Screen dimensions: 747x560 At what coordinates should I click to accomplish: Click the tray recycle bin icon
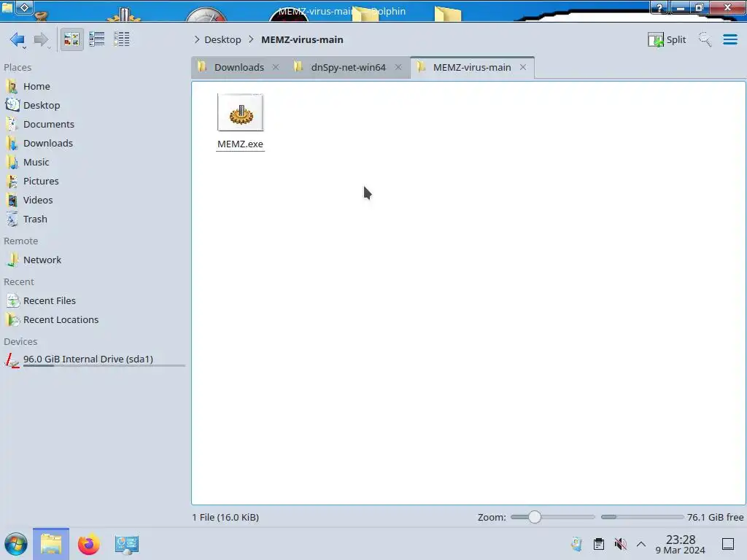click(576, 544)
